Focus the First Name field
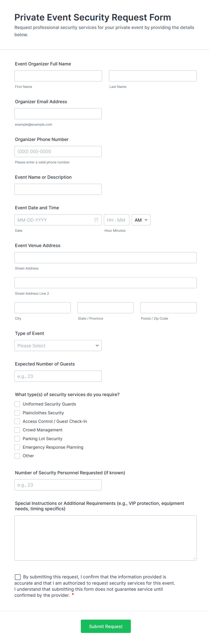The image size is (209, 644). pos(58,76)
